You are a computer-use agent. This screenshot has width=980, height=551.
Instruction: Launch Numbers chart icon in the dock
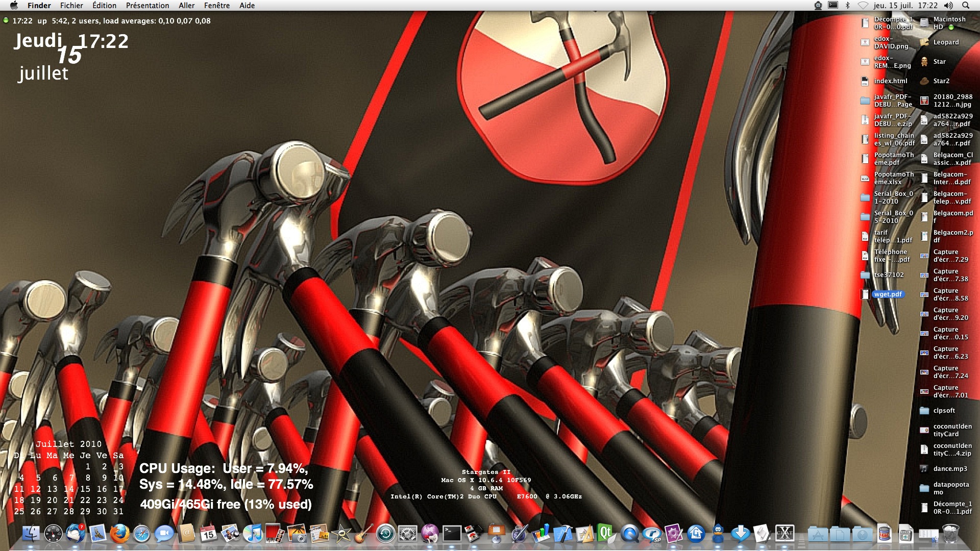tap(541, 534)
